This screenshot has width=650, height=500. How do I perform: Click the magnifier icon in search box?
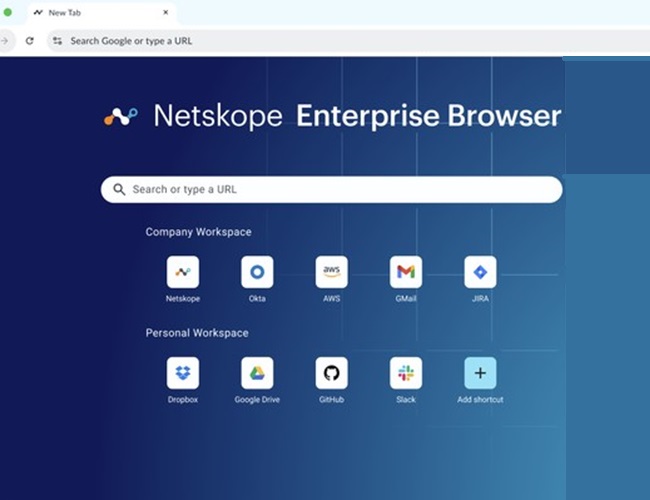(119, 189)
